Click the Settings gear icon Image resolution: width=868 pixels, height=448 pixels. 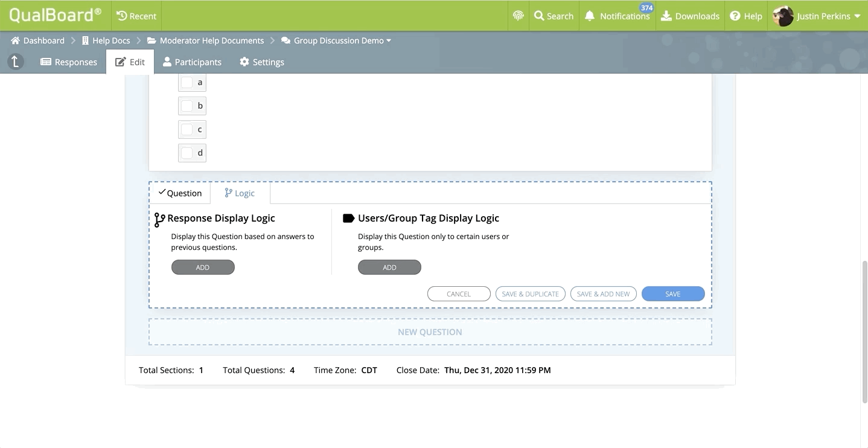pyautogui.click(x=244, y=62)
